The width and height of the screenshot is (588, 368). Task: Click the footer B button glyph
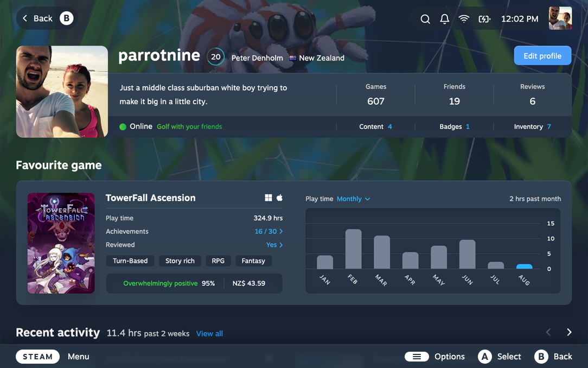541,357
